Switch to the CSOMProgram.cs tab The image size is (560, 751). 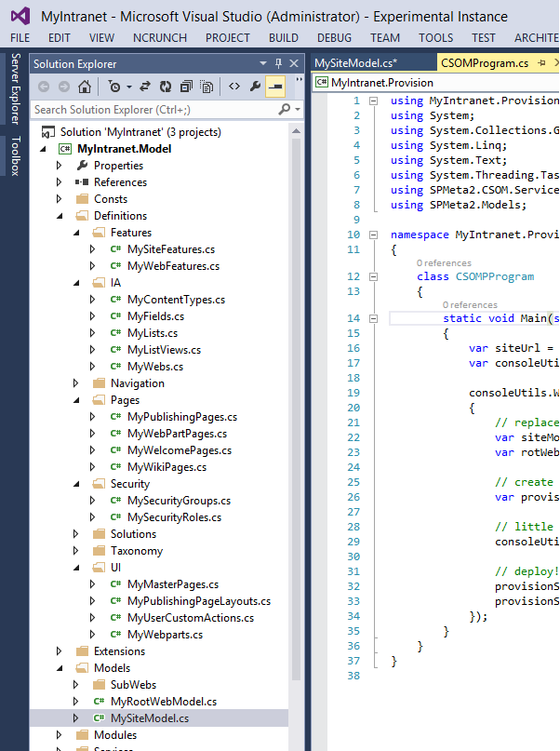tap(485, 63)
